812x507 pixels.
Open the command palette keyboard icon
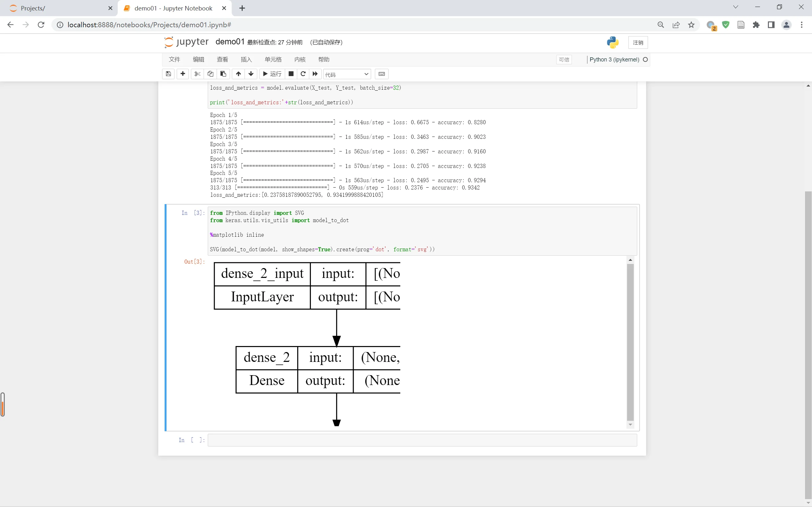point(382,74)
